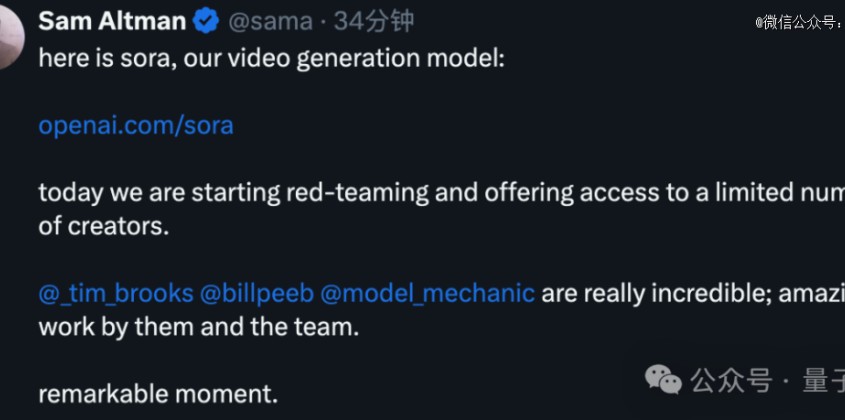Open the @model_mechanic mention

coord(428,293)
